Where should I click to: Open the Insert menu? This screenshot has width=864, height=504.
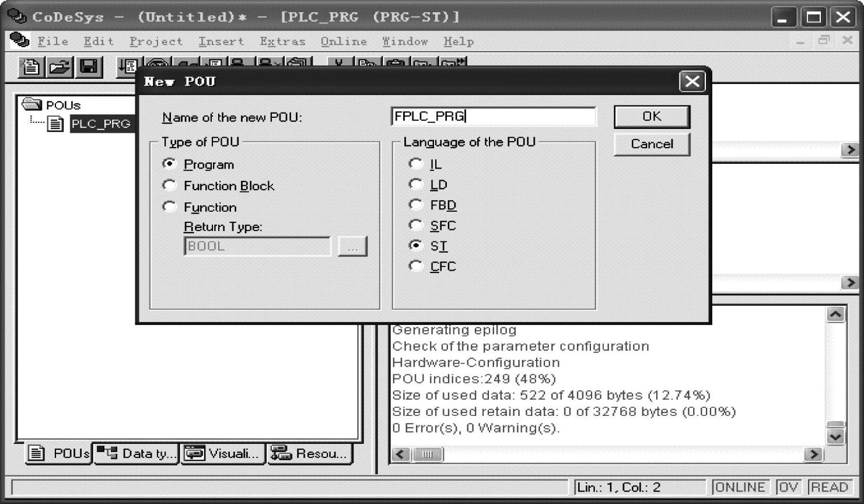pyautogui.click(x=221, y=41)
